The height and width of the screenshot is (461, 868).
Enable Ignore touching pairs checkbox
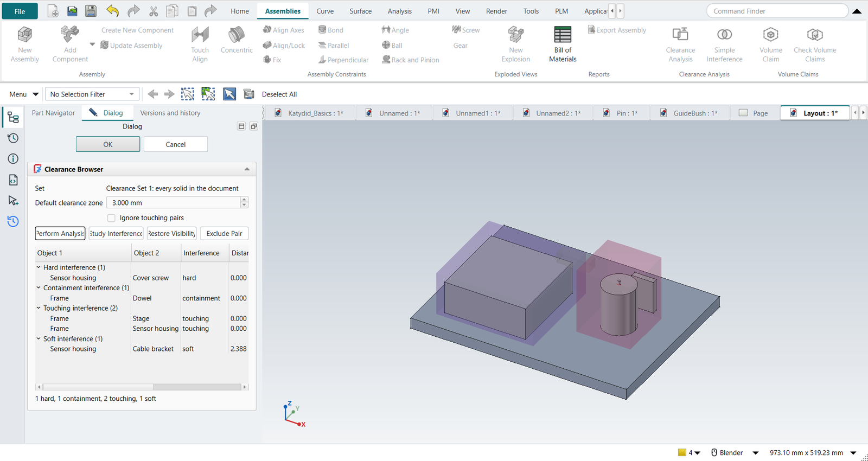click(111, 218)
